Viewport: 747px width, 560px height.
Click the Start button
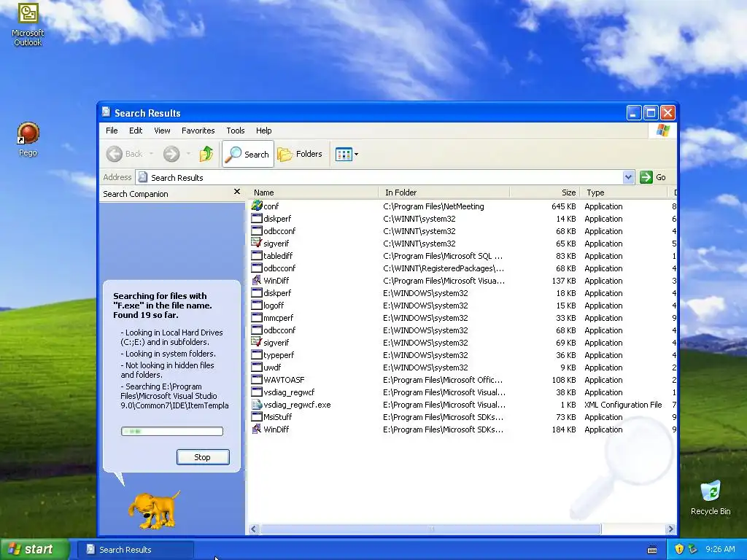tap(34, 550)
